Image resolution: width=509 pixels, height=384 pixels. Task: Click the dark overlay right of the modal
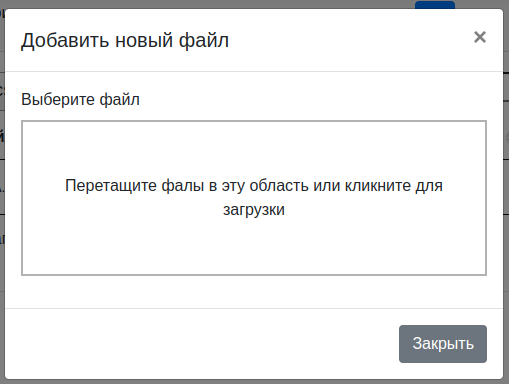tap(506, 267)
